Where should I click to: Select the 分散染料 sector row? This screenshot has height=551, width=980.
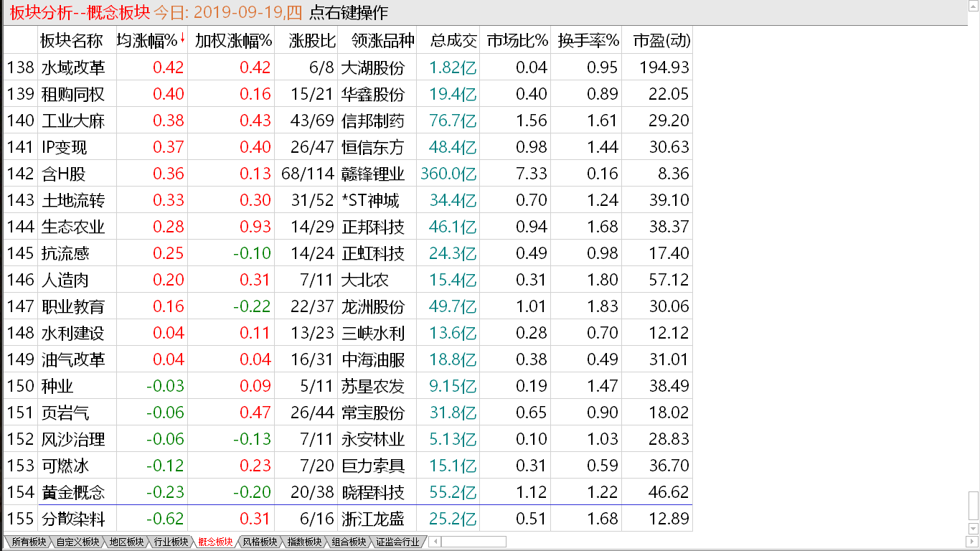348,519
